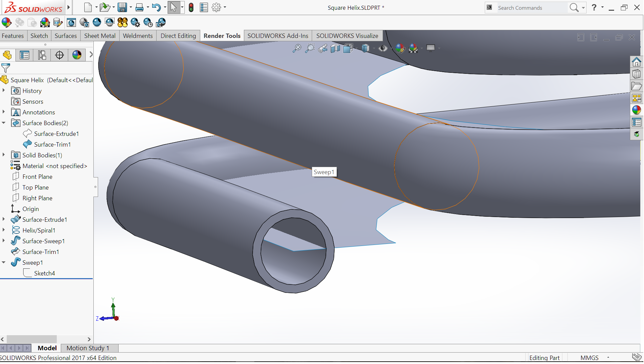Collapse the Surface Bodies(2) folder
644x364 pixels.
(x=4, y=123)
